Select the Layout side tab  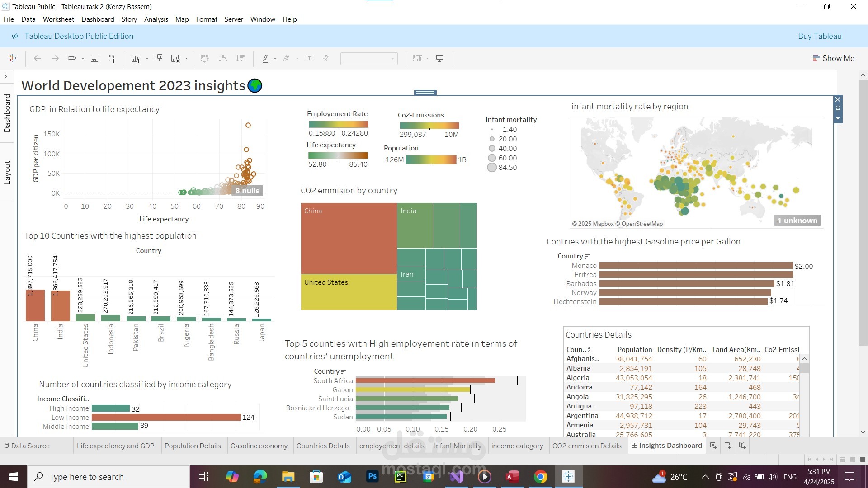click(7, 172)
